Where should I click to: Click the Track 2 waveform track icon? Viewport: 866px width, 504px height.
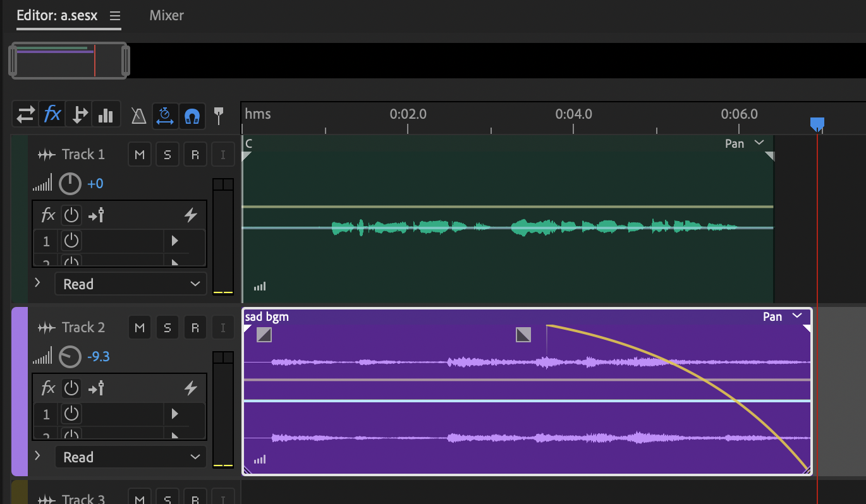pos(46,328)
